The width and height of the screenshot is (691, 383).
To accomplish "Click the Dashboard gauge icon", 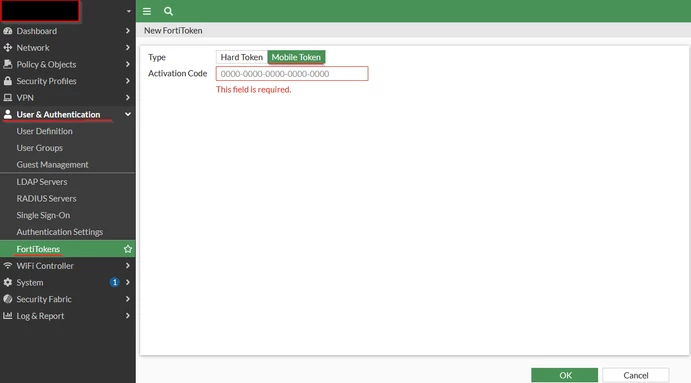I will [x=8, y=31].
